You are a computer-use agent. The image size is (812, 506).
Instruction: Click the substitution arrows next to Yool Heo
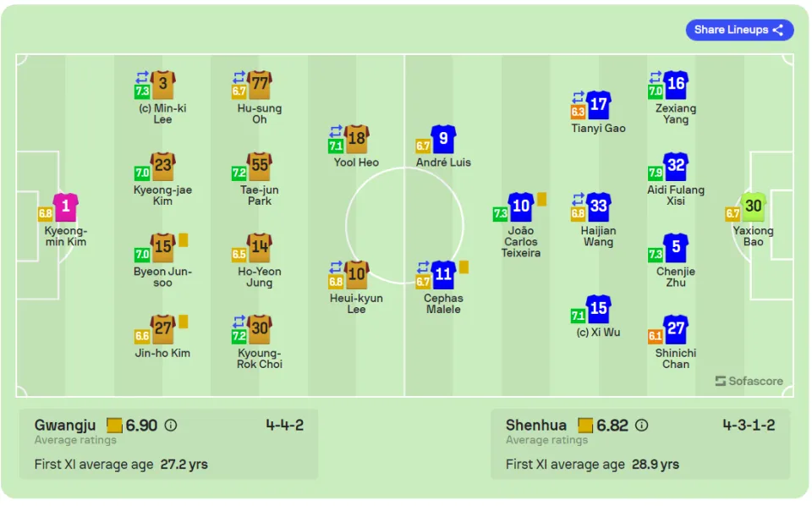click(336, 131)
